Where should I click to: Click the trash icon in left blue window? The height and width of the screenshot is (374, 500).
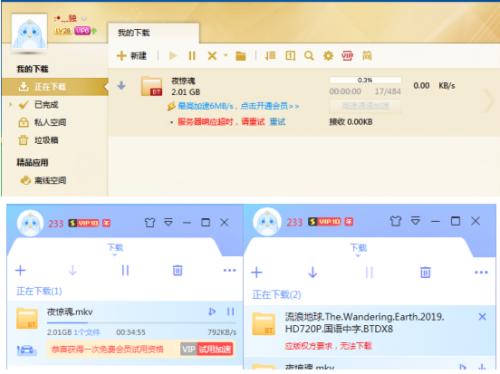[177, 270]
